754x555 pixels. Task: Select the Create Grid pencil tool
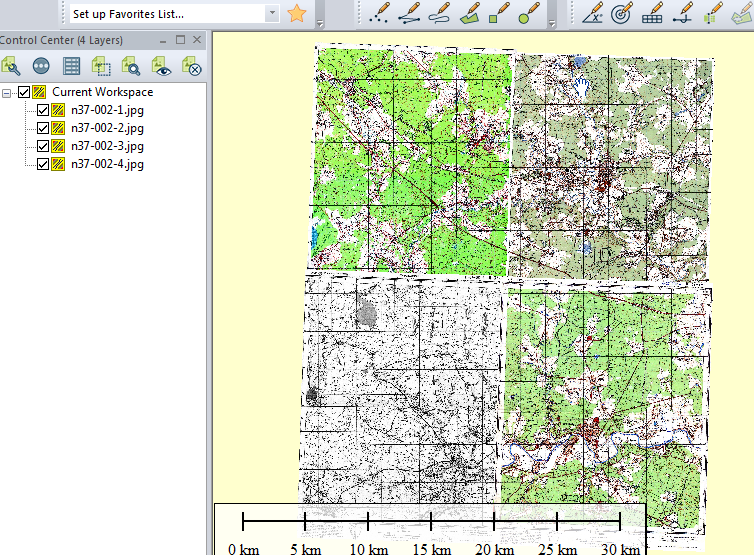coord(652,14)
